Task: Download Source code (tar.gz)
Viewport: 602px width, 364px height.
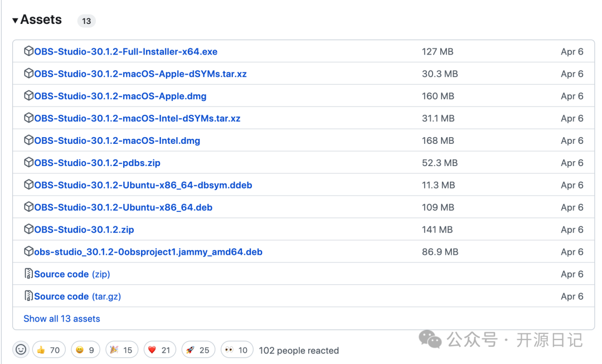Action: click(77, 297)
